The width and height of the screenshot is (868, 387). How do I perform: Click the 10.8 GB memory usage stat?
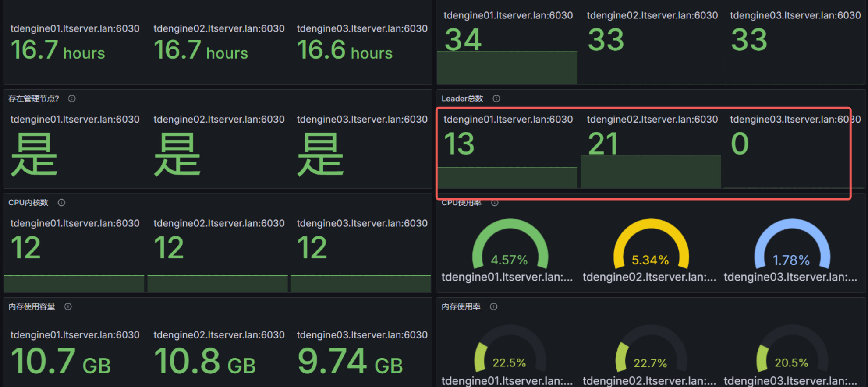tap(204, 362)
